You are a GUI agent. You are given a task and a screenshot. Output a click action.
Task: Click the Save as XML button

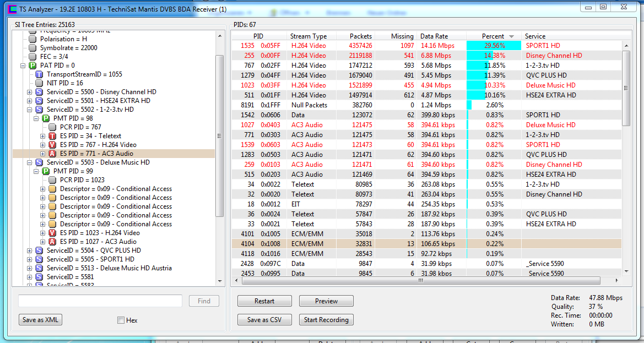[x=40, y=320]
